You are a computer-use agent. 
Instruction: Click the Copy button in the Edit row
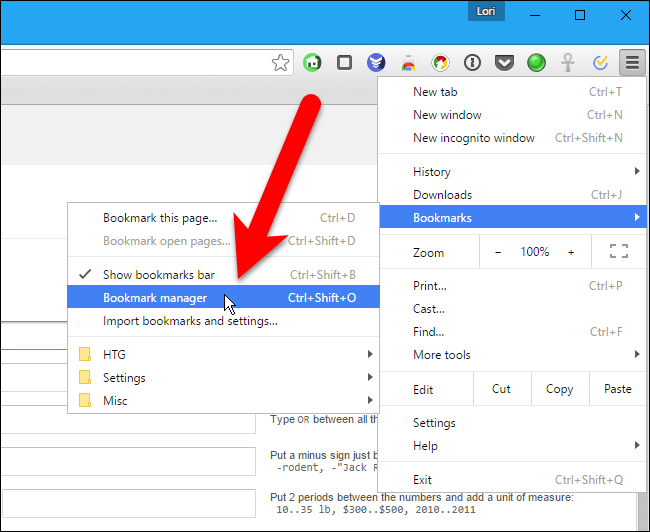[559, 389]
